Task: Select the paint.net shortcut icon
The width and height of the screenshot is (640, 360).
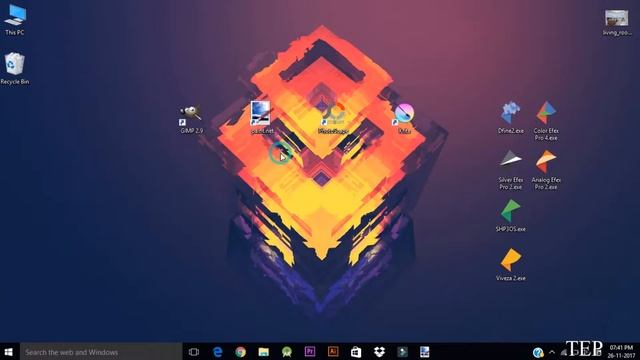Action: click(262, 118)
